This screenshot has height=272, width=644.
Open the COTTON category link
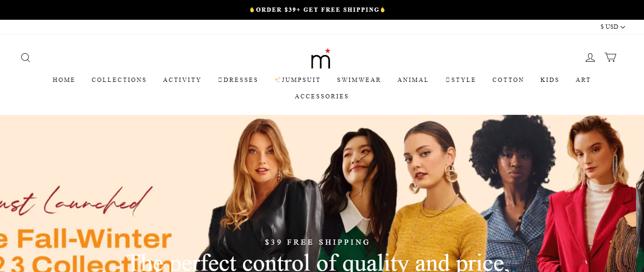pos(508,80)
